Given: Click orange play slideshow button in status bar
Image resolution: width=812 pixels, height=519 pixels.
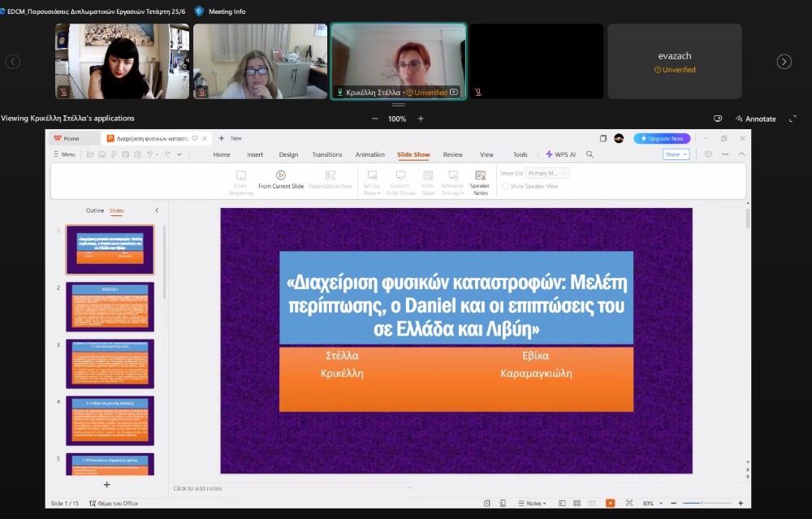Looking at the screenshot, I should [x=610, y=504].
